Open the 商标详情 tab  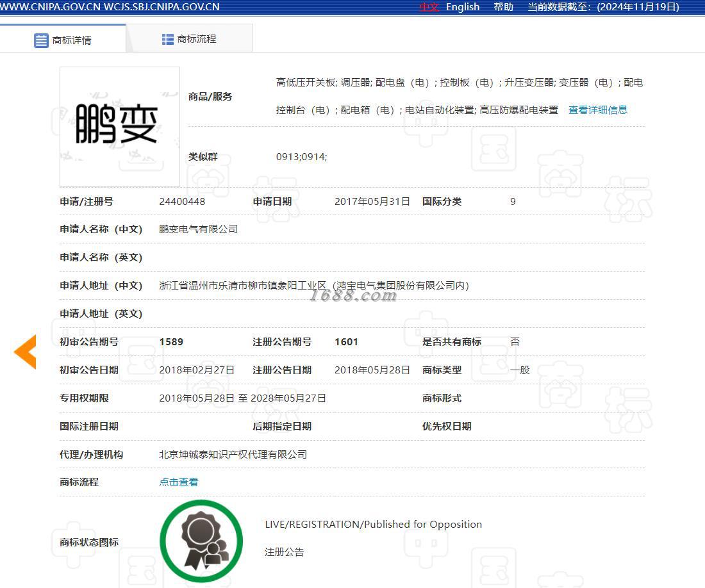click(63, 40)
